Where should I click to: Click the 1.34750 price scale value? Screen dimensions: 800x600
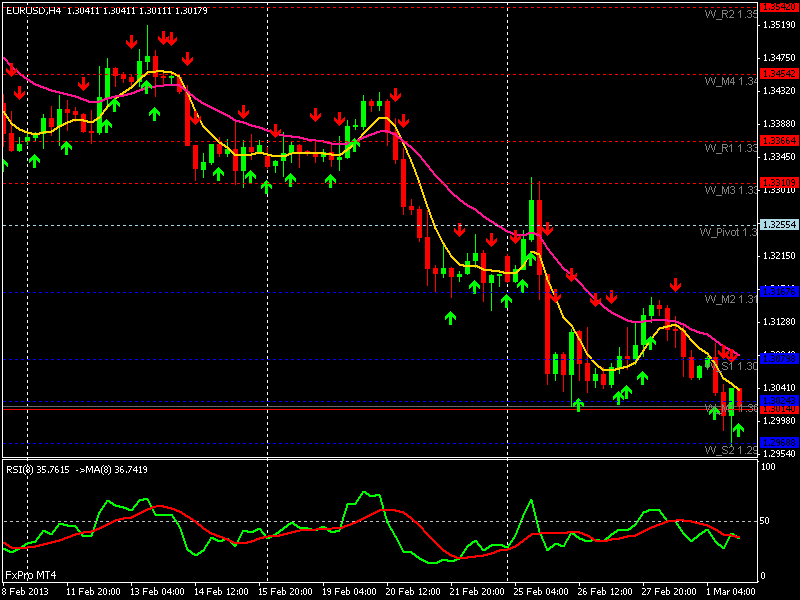pos(779,58)
